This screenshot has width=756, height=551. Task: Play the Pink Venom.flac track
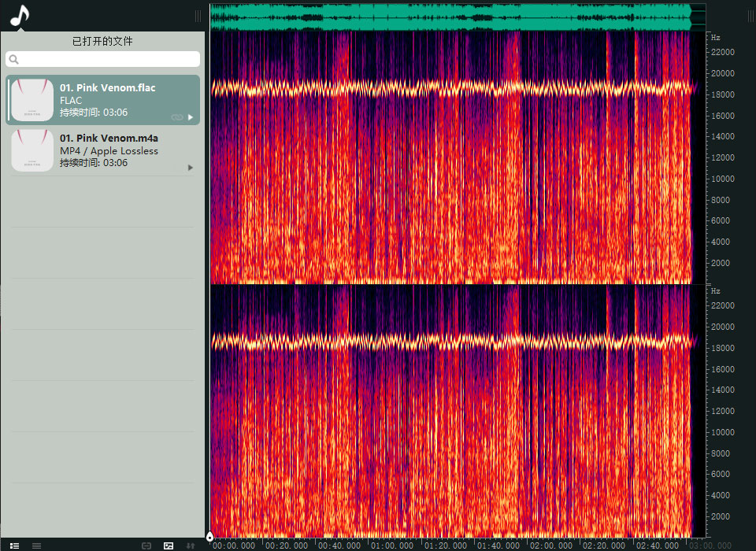tap(190, 117)
